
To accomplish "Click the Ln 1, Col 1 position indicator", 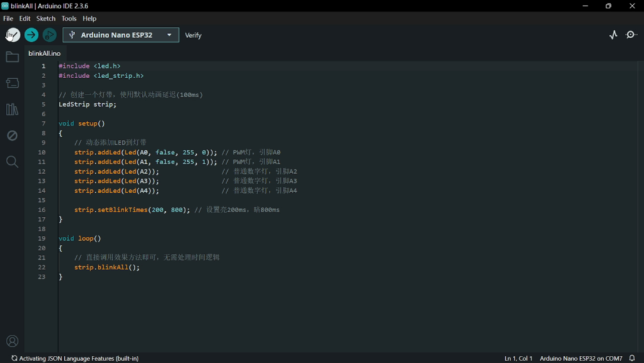I will (518, 358).
